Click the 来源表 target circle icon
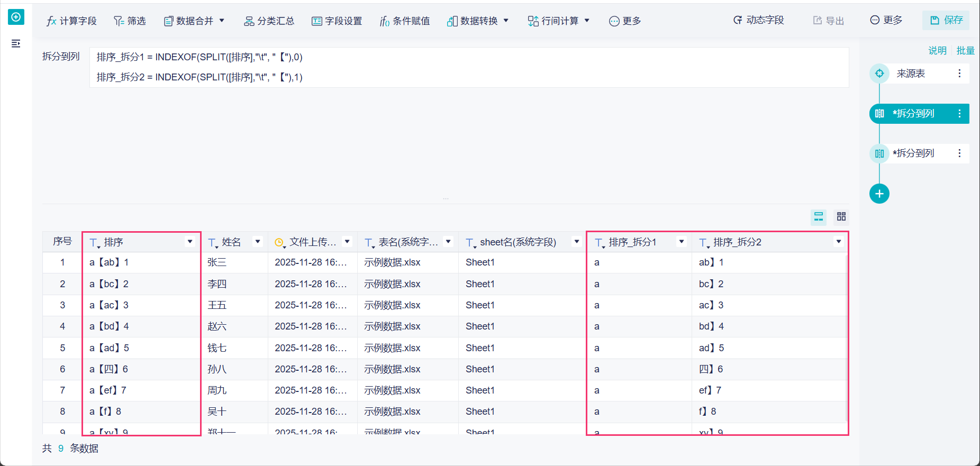Image resolution: width=980 pixels, height=466 pixels. (x=879, y=74)
